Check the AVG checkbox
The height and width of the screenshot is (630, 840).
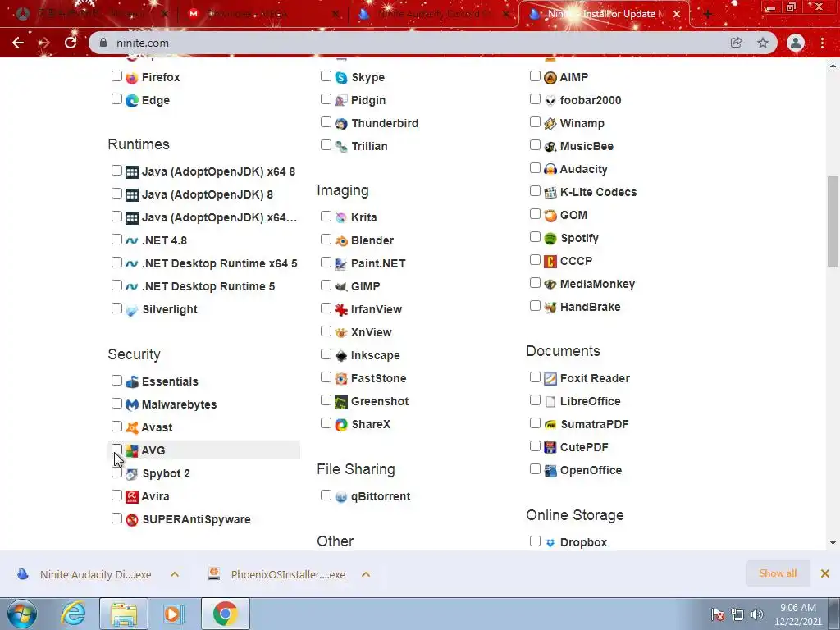[116, 449]
